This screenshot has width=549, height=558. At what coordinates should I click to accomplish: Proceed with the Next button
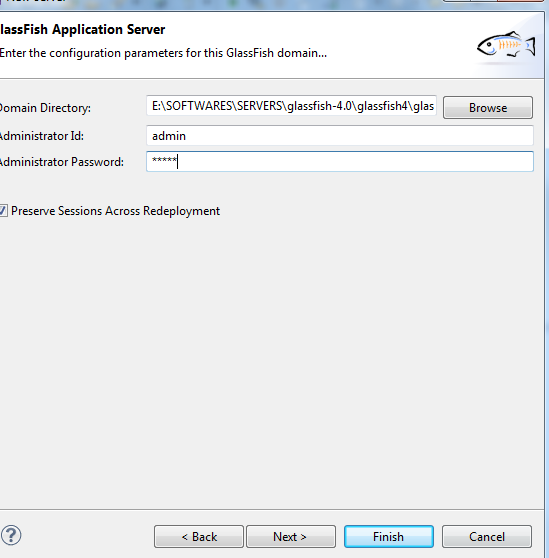point(291,536)
